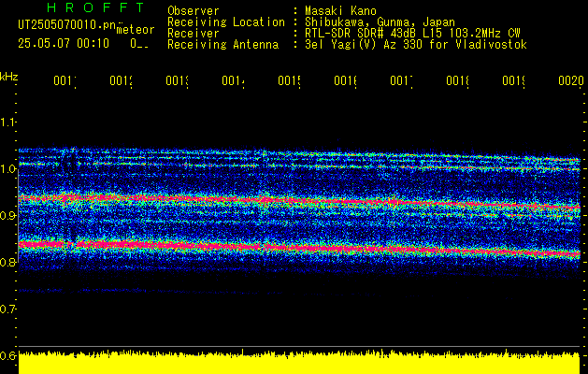Viewport: 588px width, 374px height.
Task: Click the RTL-SDR SDR# 103.2MHz CW text
Action: 412,34
